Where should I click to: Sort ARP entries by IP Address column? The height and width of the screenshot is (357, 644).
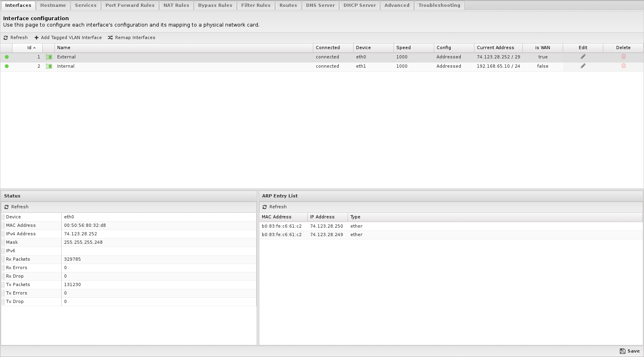[x=322, y=217]
